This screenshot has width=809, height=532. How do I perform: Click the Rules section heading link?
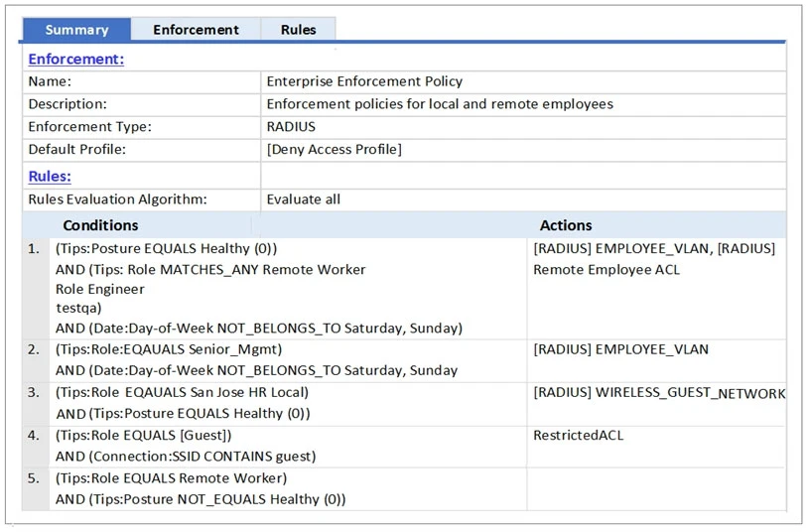tap(50, 176)
